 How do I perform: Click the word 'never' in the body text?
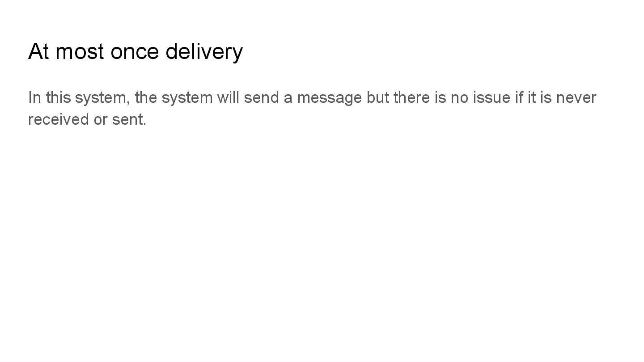[x=576, y=97]
